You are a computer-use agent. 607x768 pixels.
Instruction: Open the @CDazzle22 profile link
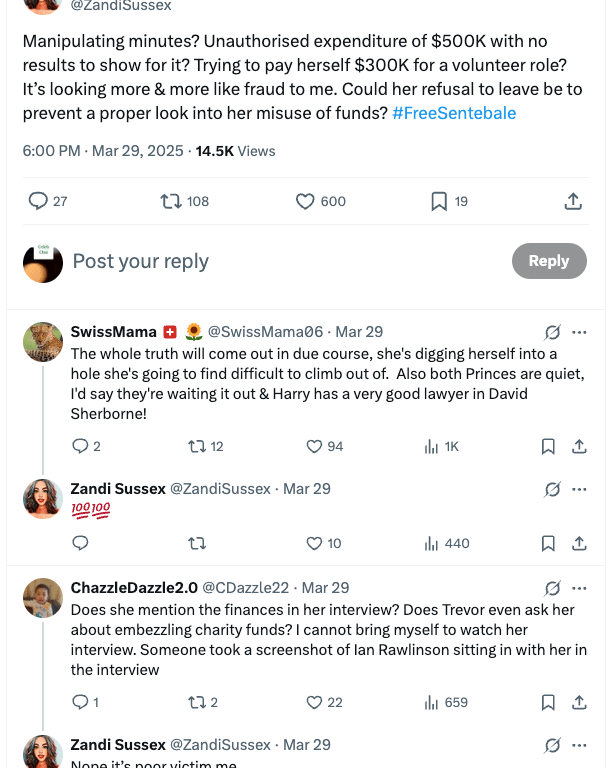click(245, 588)
